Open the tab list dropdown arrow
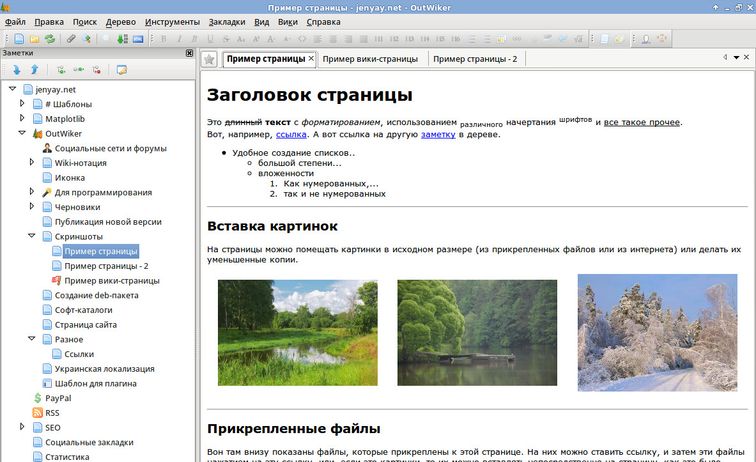Screen dimensions: 756x462 click(737, 58)
